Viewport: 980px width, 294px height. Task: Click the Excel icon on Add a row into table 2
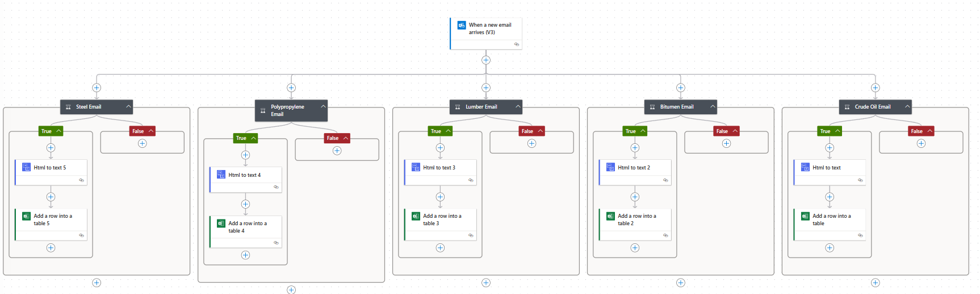click(610, 216)
